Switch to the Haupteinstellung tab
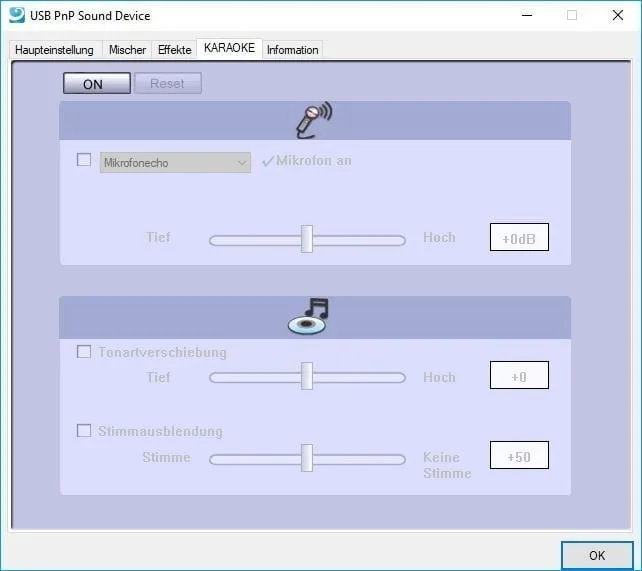Viewport: 642px width, 571px height. (x=54, y=50)
